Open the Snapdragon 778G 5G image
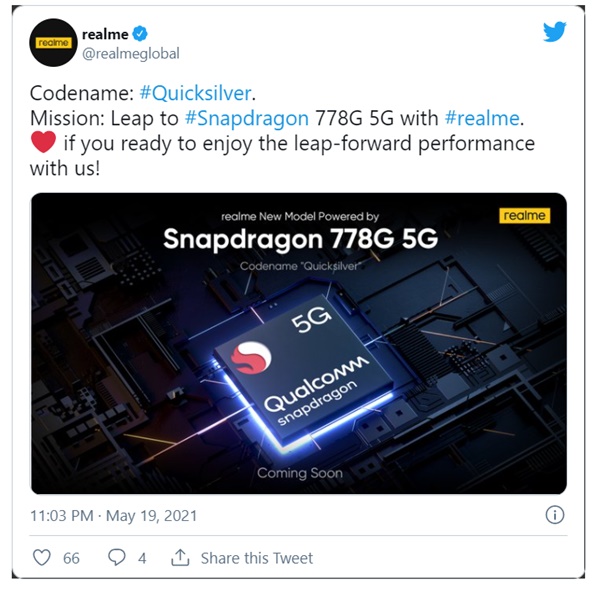This screenshot has width=600, height=591. tap(298, 343)
